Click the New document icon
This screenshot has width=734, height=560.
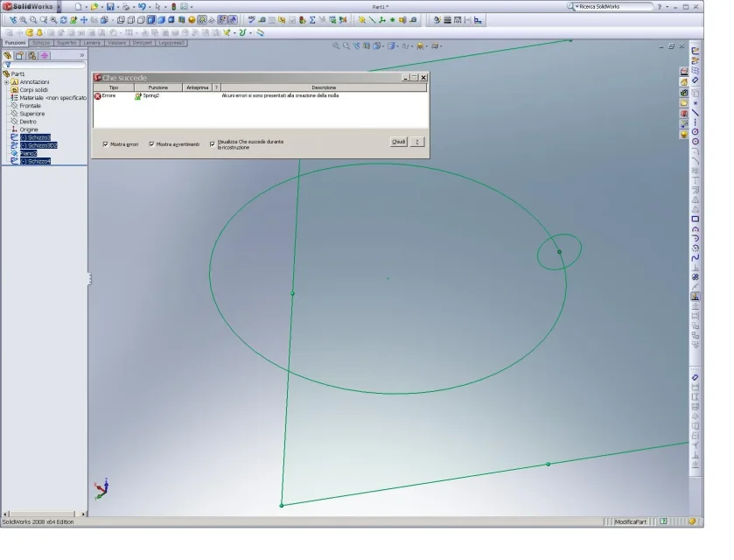(78, 6)
